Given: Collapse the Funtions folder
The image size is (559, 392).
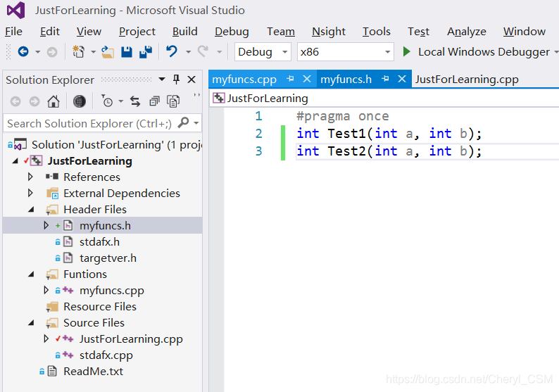Looking at the screenshot, I should pyautogui.click(x=31, y=274).
